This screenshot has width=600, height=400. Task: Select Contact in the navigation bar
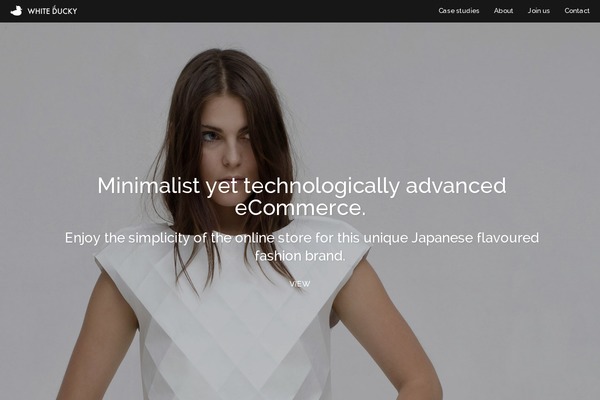577,11
